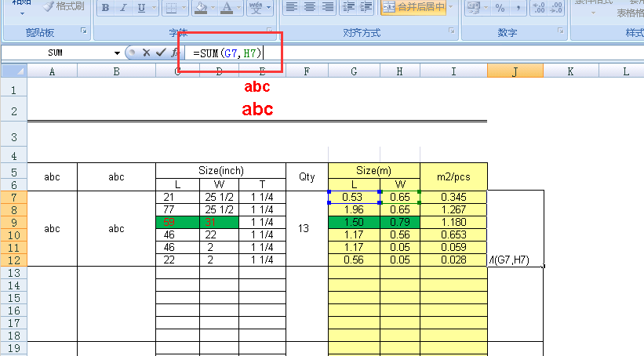This screenshot has width=644, height=356.
Task: Cancel the formula entry with X
Action: (x=146, y=53)
